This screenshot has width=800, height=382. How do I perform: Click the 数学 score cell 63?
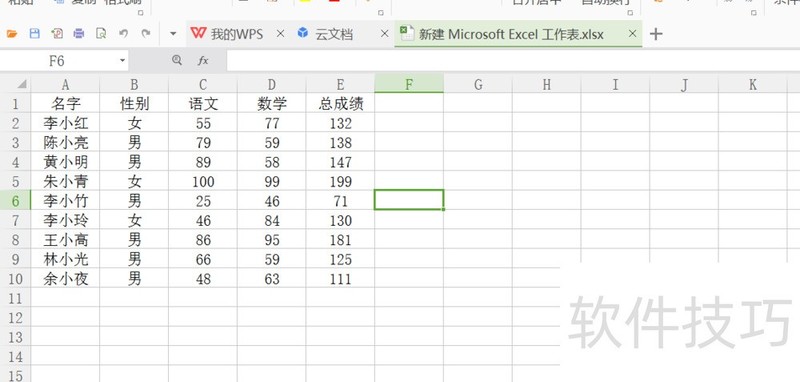pyautogui.click(x=272, y=278)
